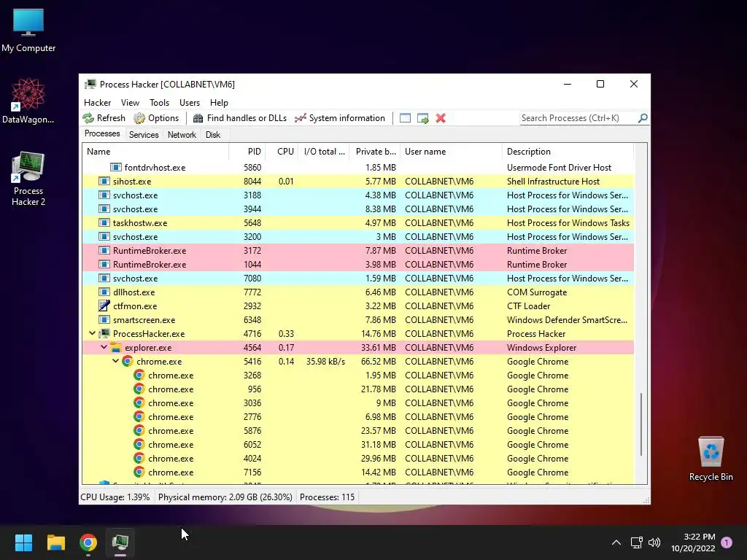Click RuntimeBroker.exe PID 3172 icon
Viewport: 747px width, 560px height.
click(104, 250)
